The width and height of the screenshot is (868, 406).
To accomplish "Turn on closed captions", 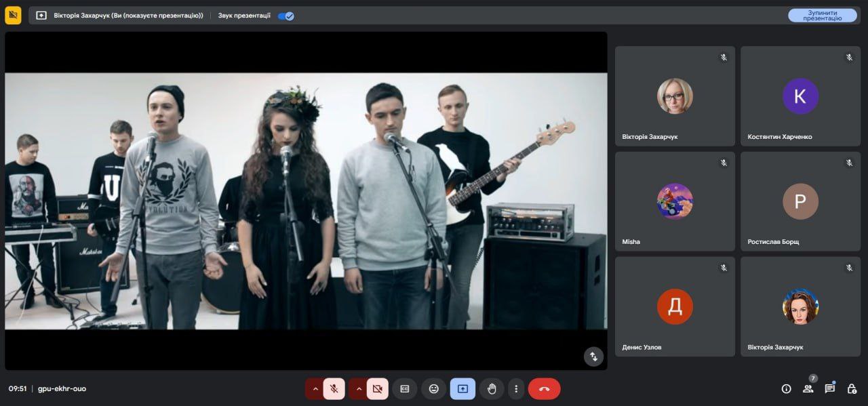I will pyautogui.click(x=405, y=389).
